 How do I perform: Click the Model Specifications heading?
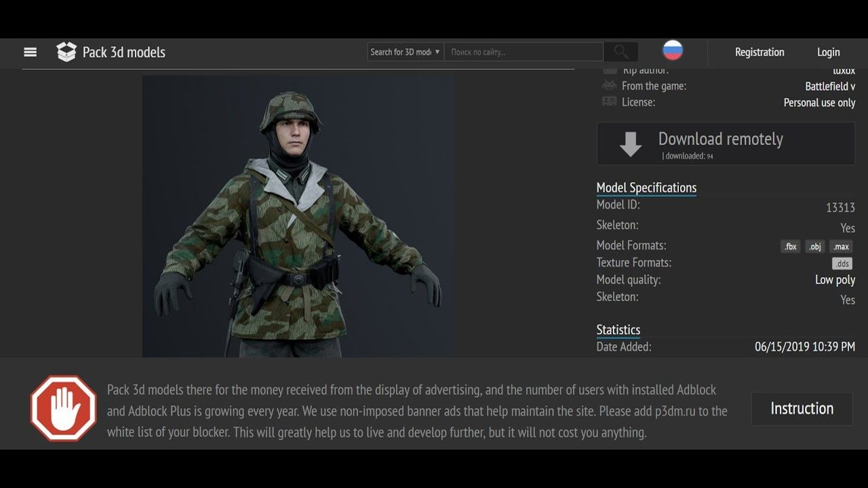pos(646,188)
